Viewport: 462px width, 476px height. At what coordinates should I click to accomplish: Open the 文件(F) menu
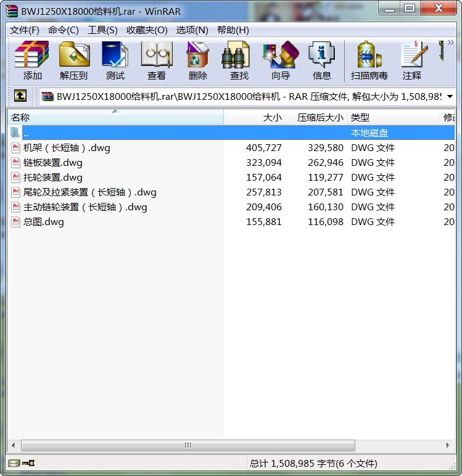25,30
